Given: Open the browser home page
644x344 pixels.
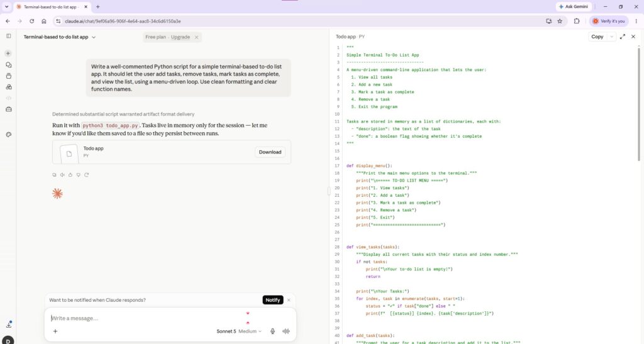Looking at the screenshot, I should click(44, 21).
